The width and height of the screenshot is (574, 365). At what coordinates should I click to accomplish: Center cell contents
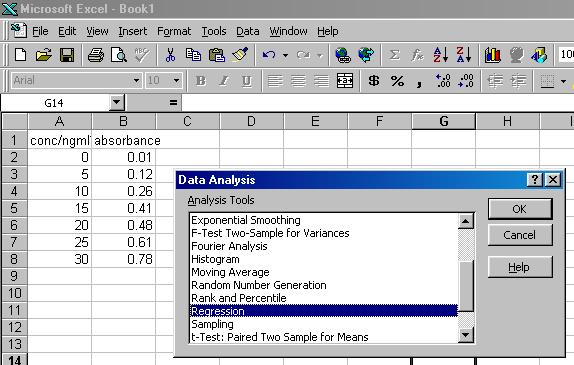(298, 81)
